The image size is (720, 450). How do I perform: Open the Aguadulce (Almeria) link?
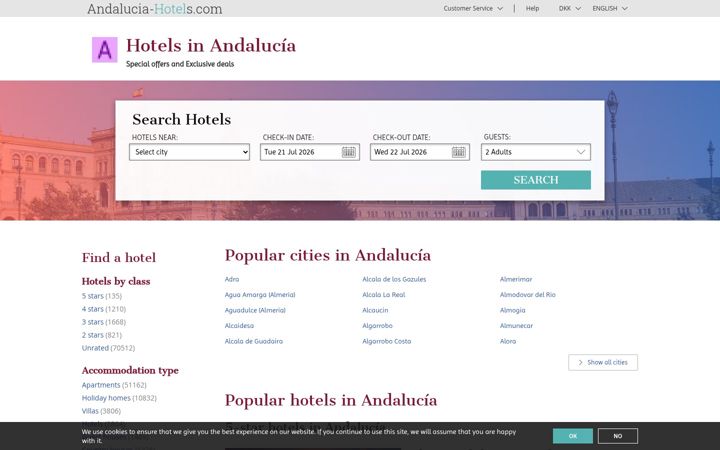(255, 310)
